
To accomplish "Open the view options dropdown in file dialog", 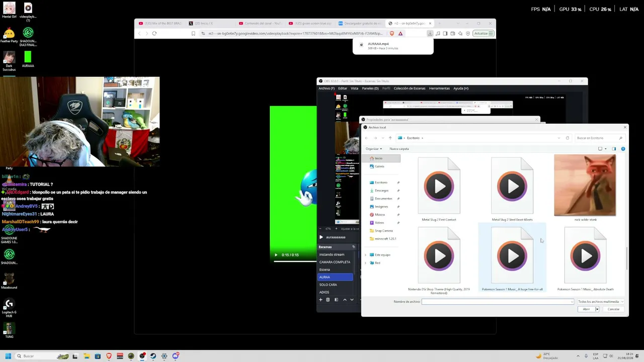I will point(605,149).
